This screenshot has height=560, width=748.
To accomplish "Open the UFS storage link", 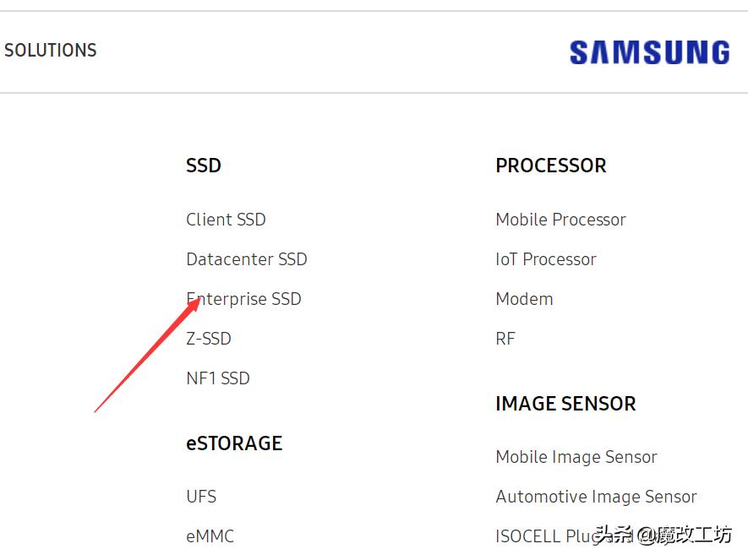I will click(x=200, y=497).
